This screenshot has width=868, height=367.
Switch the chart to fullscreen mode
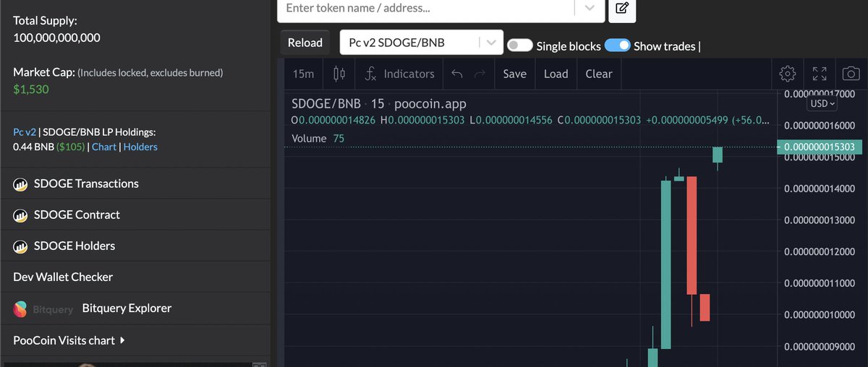pyautogui.click(x=820, y=74)
